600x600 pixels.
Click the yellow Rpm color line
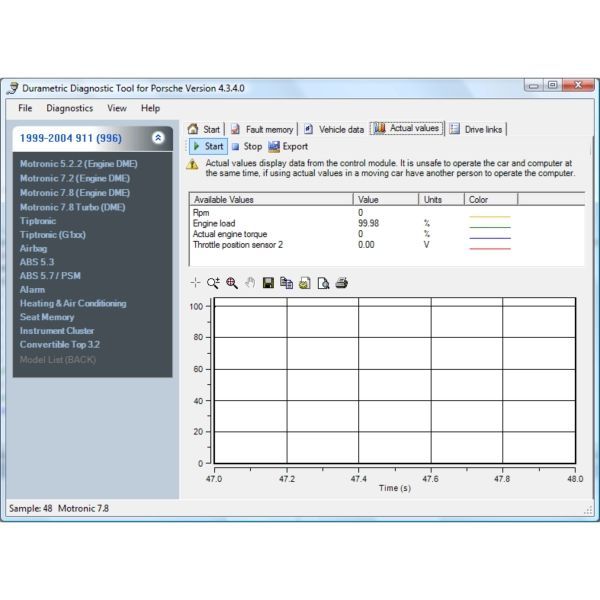489,214
